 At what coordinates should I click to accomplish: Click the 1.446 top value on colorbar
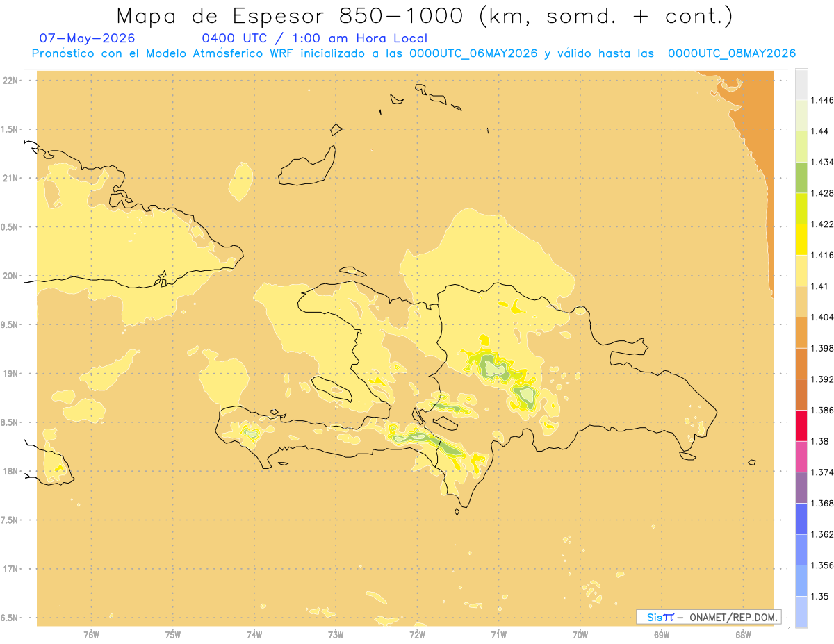823,100
